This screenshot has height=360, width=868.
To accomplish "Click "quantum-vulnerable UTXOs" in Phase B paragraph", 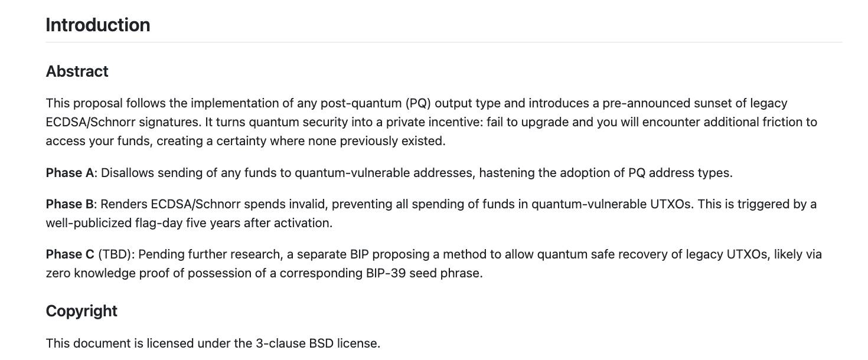I will [x=611, y=204].
